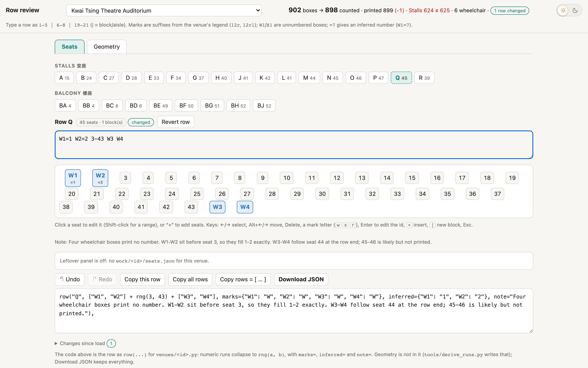Click Stalls 624 ≠ 625 warning text

(429, 10)
